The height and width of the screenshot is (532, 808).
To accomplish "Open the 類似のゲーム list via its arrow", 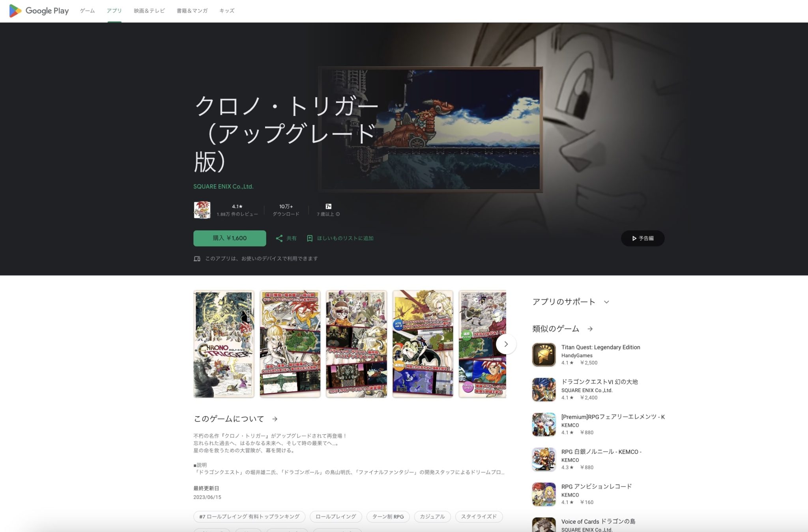I will tap(590, 328).
